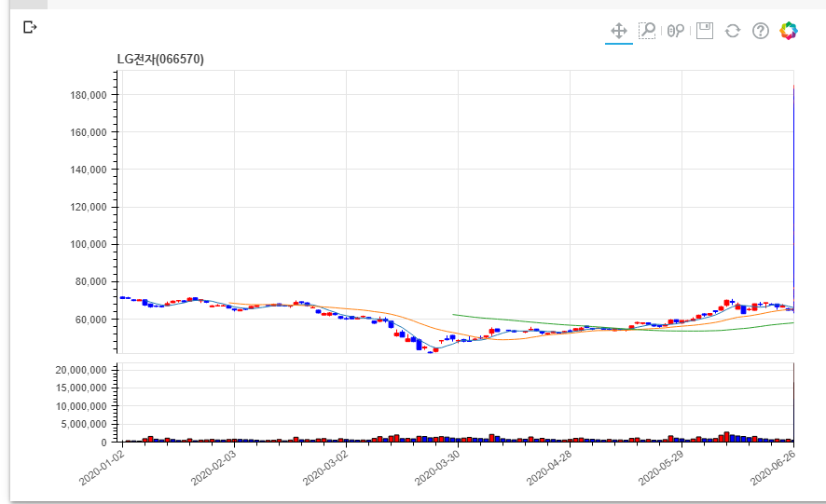Open the Bokeh help icon
This screenshot has width=826, height=504.
click(760, 31)
